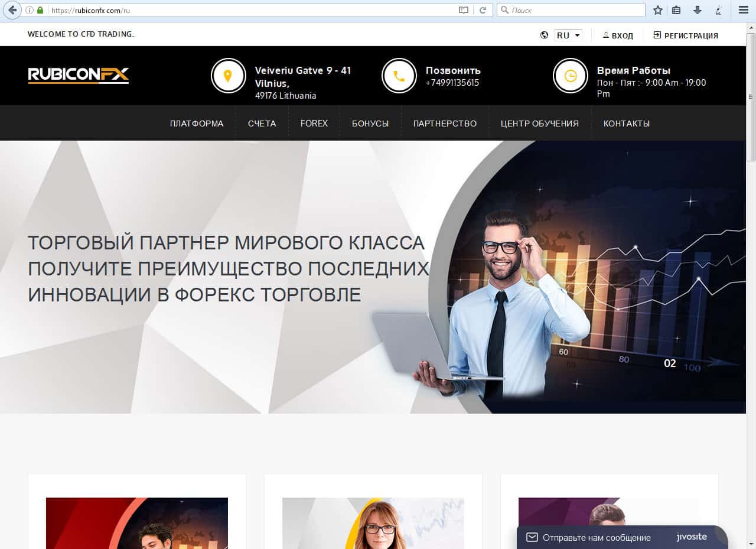Click the search magnifier icon in the search box
The image size is (756, 549).
504,10
